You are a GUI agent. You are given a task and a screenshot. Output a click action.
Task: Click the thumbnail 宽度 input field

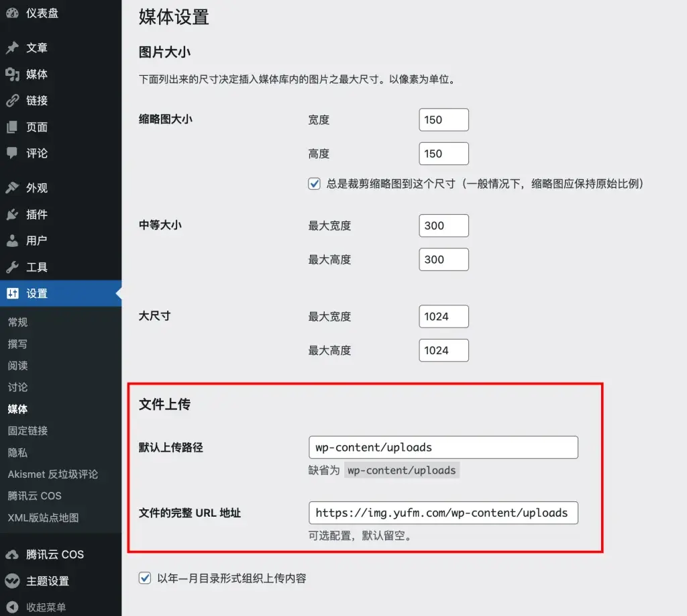[x=443, y=120]
